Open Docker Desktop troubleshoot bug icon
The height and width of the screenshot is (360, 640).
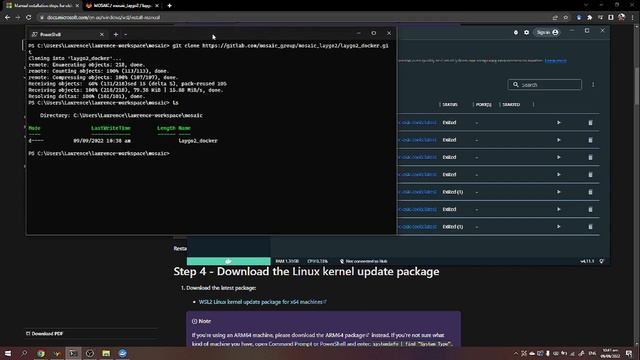[x=516, y=32]
